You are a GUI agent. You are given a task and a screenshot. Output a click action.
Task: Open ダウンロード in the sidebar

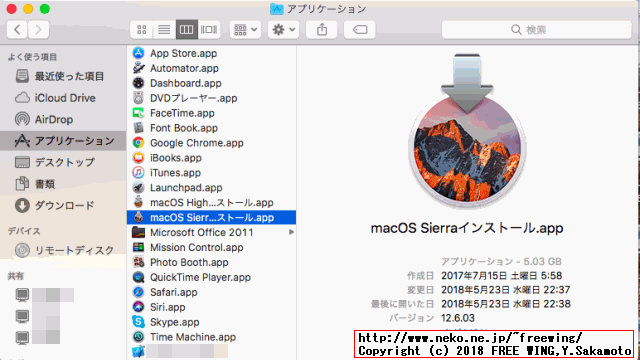tap(63, 205)
